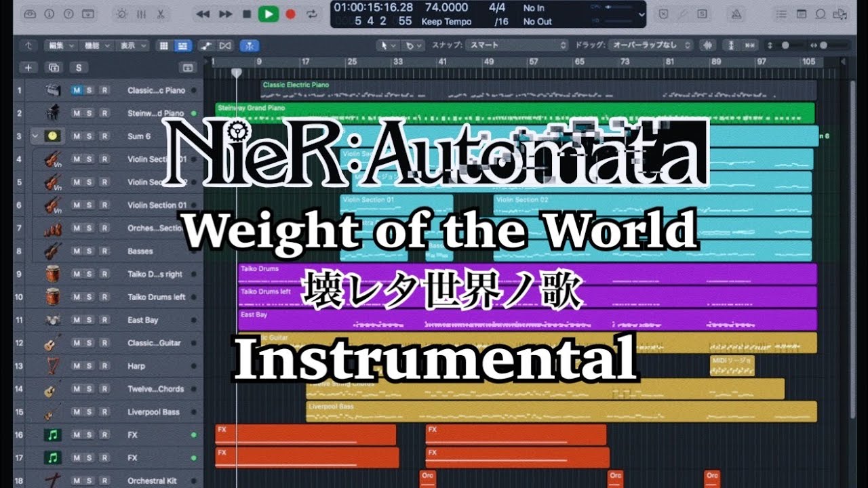Click the Duplicate Track button

click(x=54, y=67)
